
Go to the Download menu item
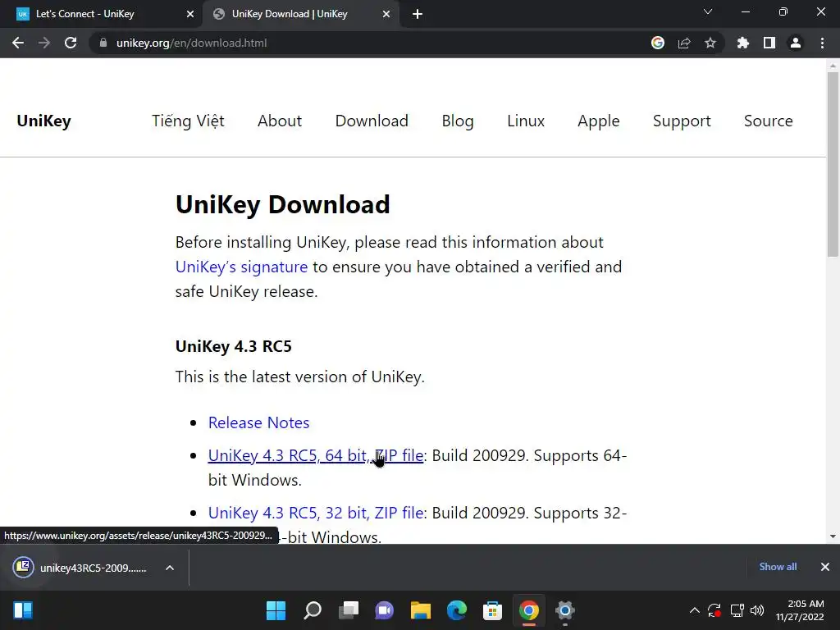pos(372,121)
